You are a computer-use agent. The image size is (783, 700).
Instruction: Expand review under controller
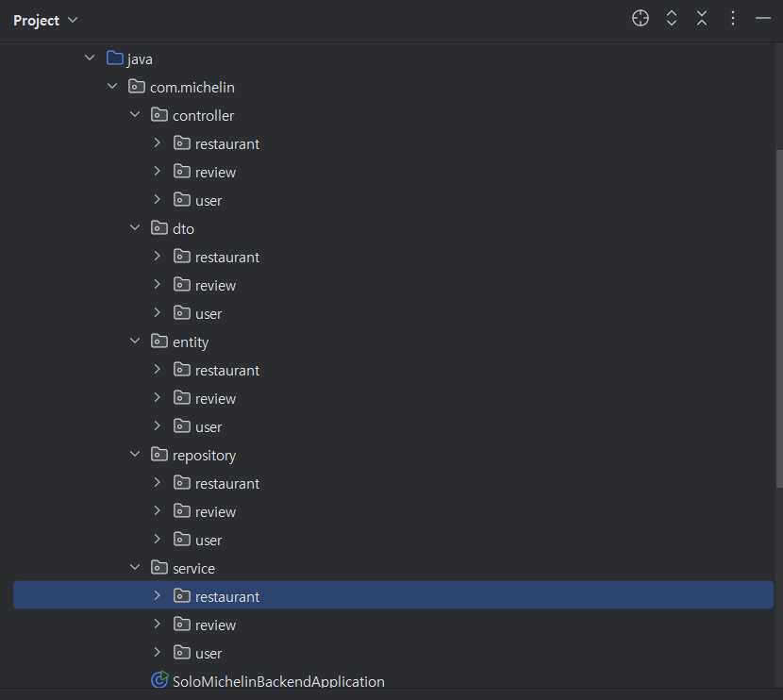click(x=158, y=172)
